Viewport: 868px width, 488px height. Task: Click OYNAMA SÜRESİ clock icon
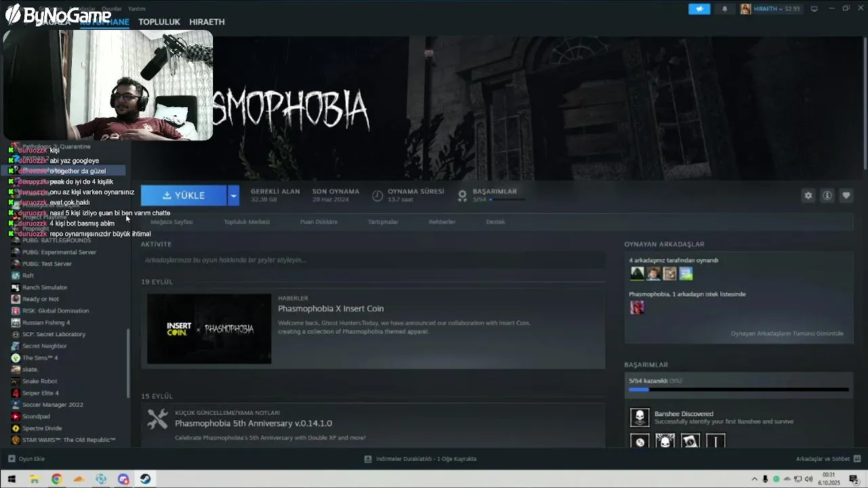pos(378,196)
